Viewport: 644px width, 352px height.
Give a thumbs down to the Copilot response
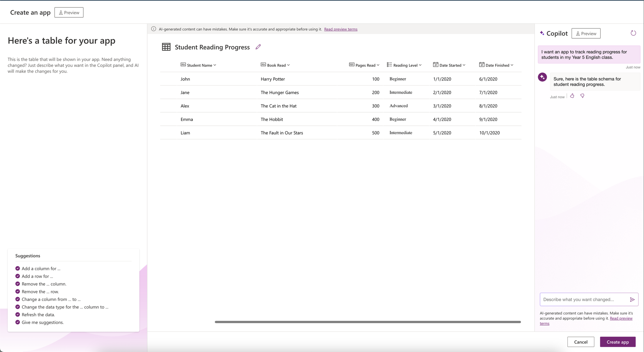(x=582, y=96)
